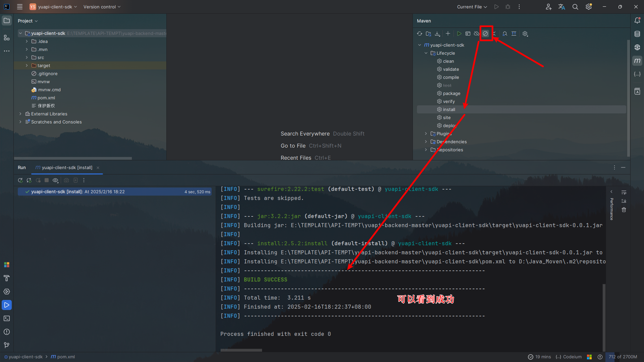Collapse the Lifecycle node in Maven
The height and width of the screenshot is (362, 644).
pos(426,53)
